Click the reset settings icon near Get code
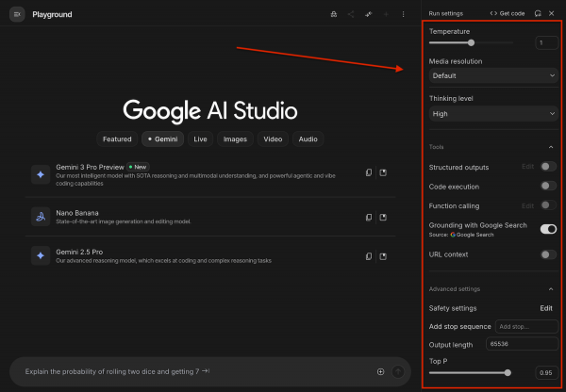Screen dimensions: 566x392 [538, 13]
